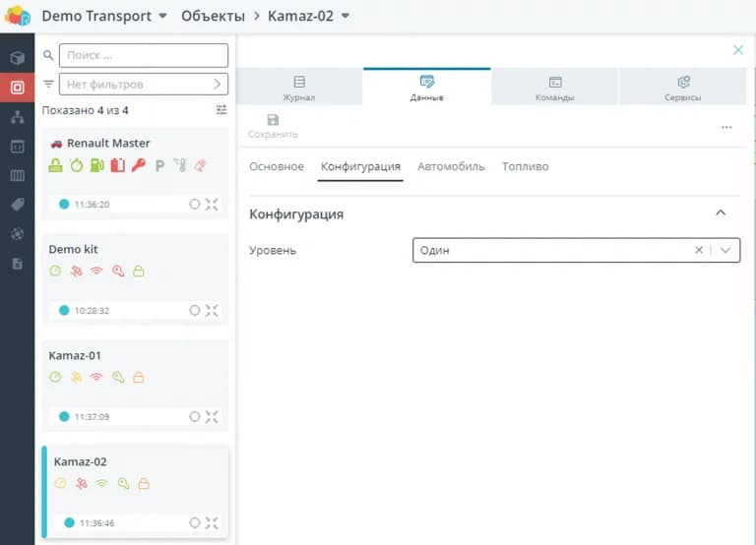Click the cube icon in left sidebar

tap(17, 58)
